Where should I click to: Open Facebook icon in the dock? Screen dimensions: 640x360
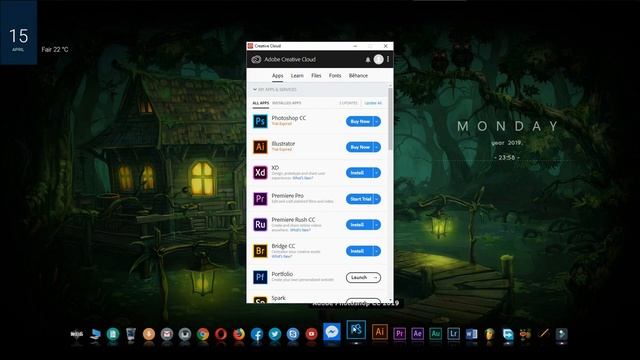tap(257, 334)
